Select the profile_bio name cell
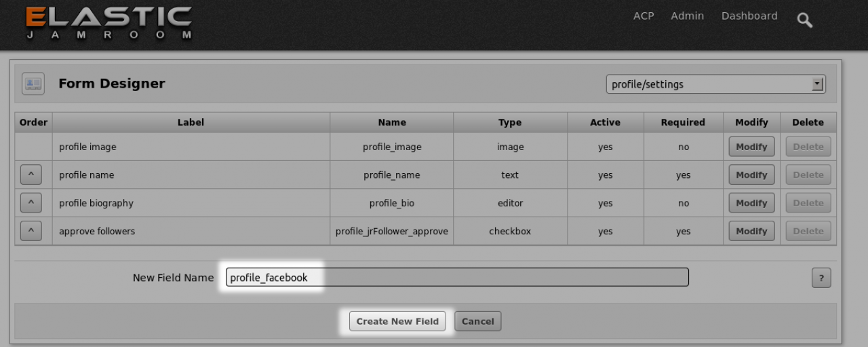 [392, 203]
